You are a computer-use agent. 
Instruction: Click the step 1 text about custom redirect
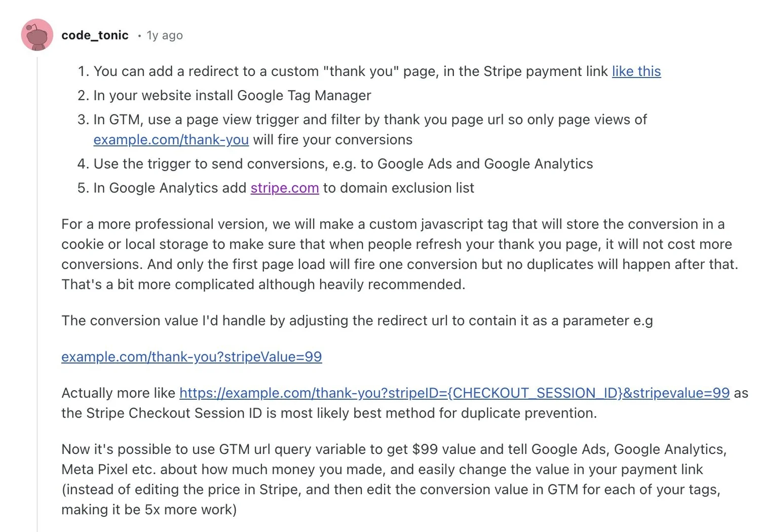(350, 71)
